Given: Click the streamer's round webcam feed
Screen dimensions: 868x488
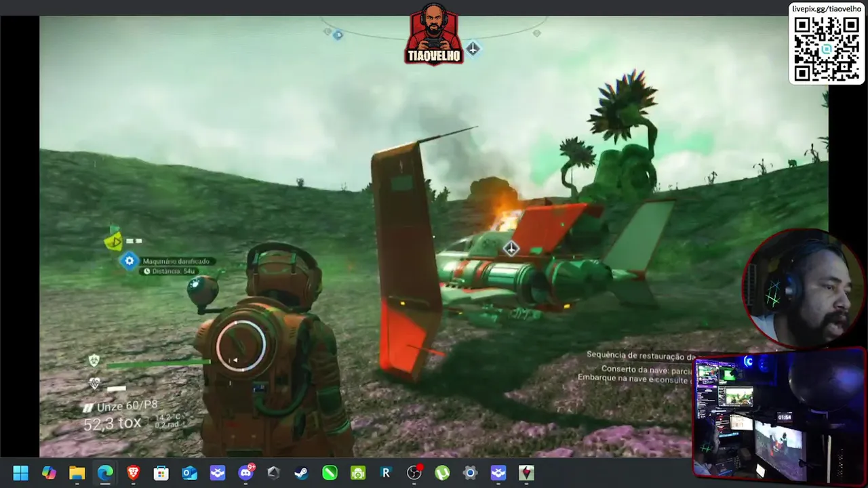Looking at the screenshot, I should point(803,288).
